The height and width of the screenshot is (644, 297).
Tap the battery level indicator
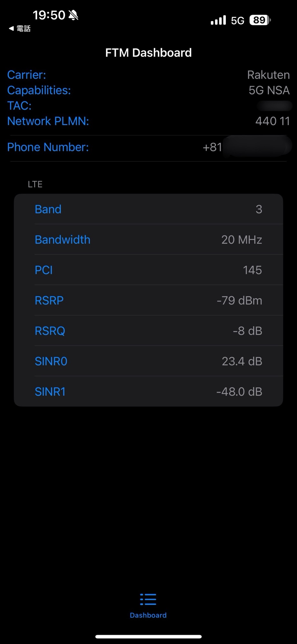260,20
